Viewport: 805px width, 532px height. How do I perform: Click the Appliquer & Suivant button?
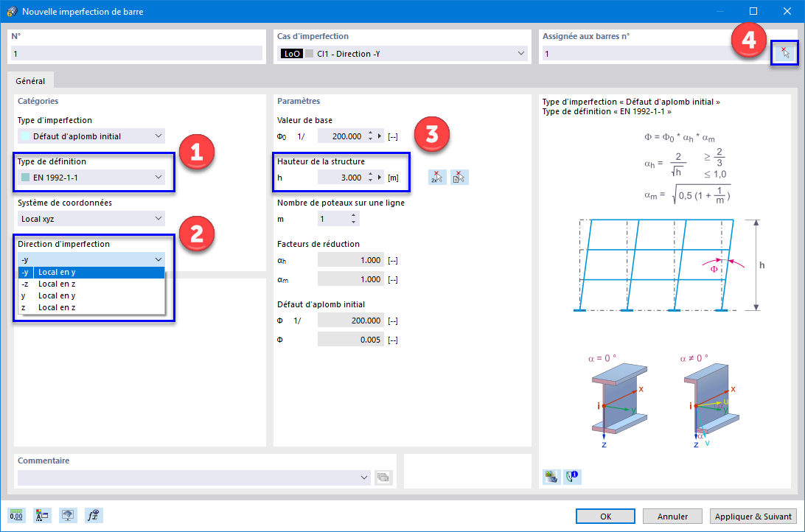(x=753, y=516)
